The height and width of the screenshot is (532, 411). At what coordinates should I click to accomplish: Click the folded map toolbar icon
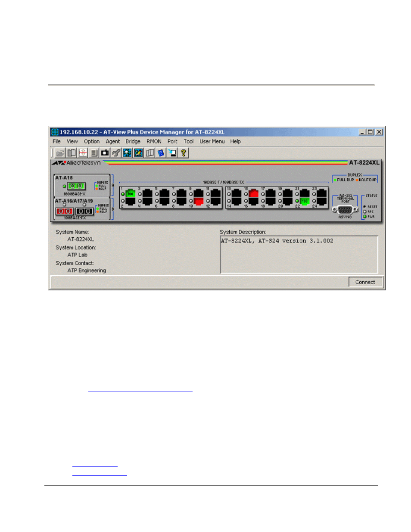pos(150,153)
